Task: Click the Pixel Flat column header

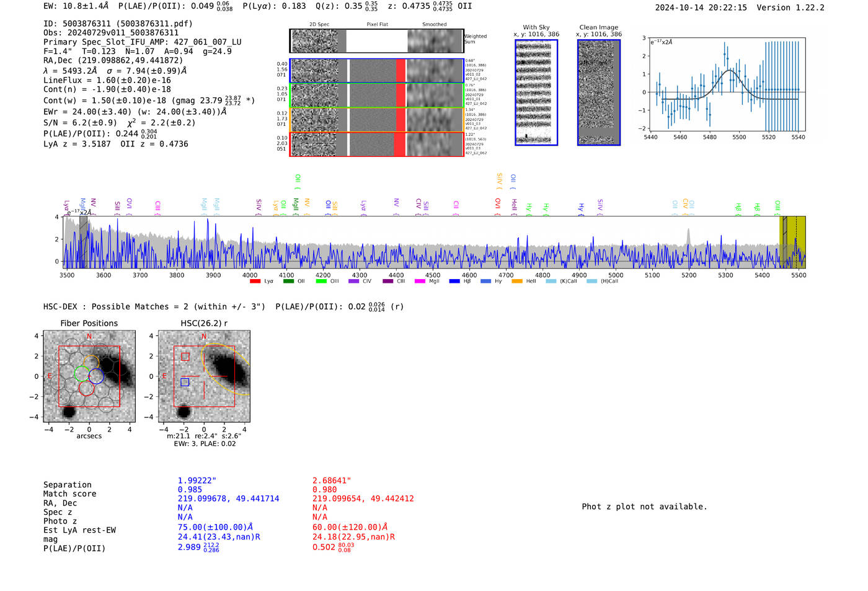Action: pos(377,25)
